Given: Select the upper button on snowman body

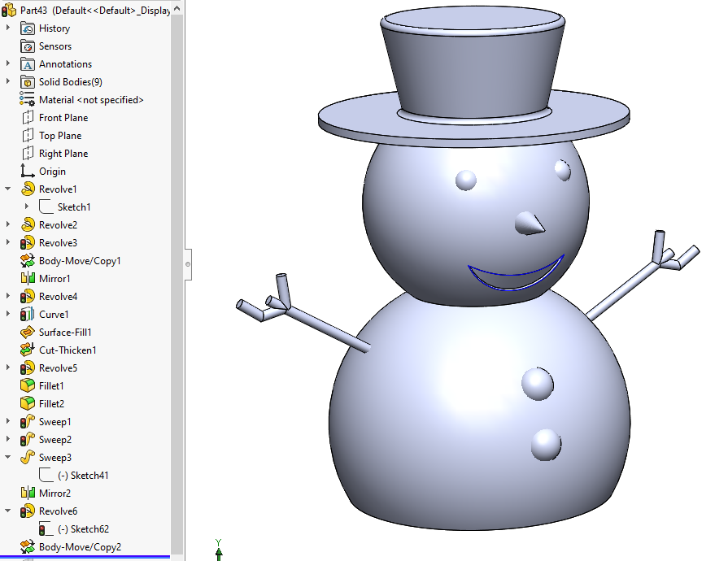Looking at the screenshot, I should pyautogui.click(x=538, y=384).
